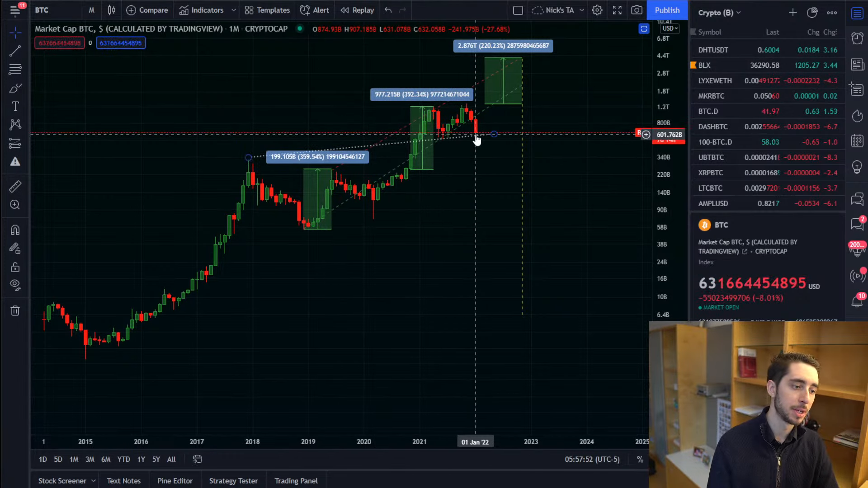Add a symbol to the watchlist
Image resolution: width=868 pixels, height=488 pixels.
pos(793,13)
